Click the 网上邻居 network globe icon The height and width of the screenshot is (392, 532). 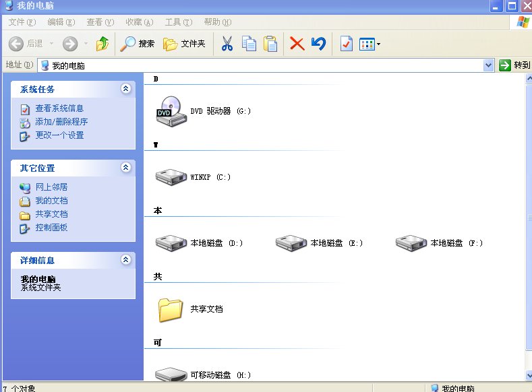[x=25, y=188]
